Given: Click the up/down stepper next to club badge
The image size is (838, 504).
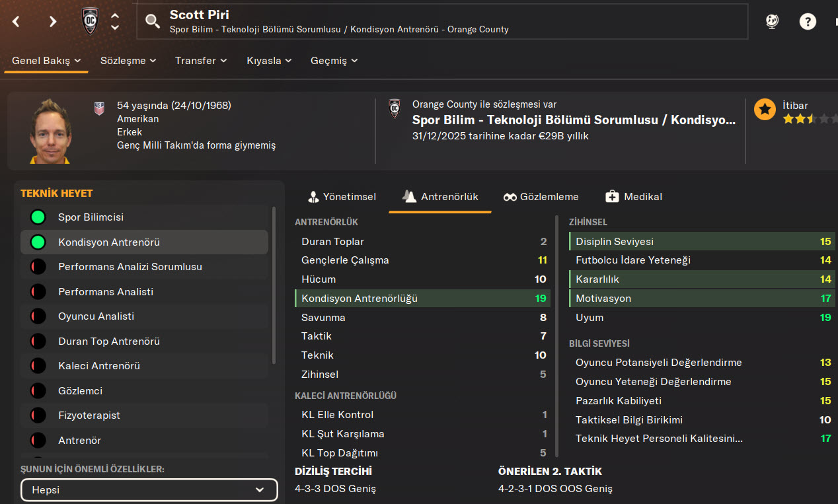Looking at the screenshot, I should click(x=115, y=21).
